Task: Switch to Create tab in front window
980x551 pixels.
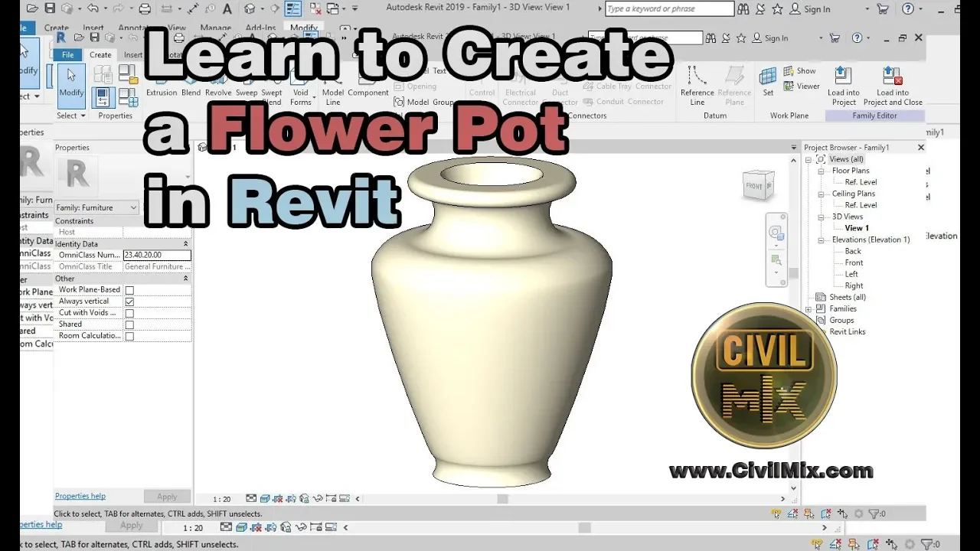Action: (100, 55)
